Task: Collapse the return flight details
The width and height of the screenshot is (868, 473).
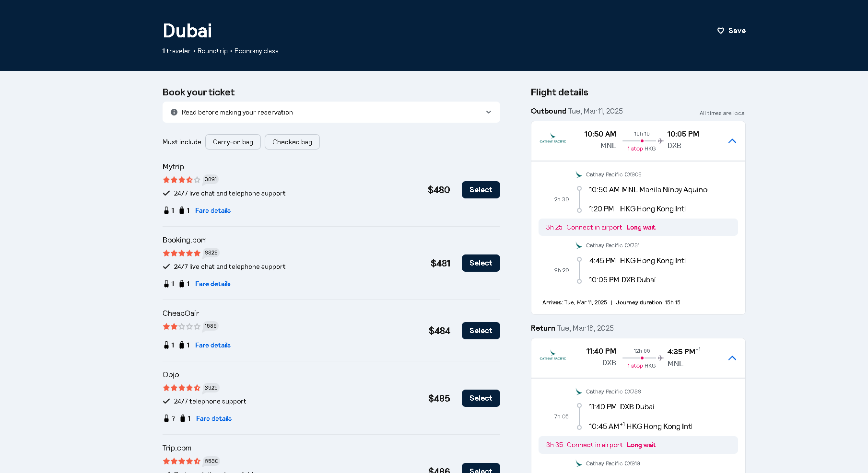Action: coord(732,358)
